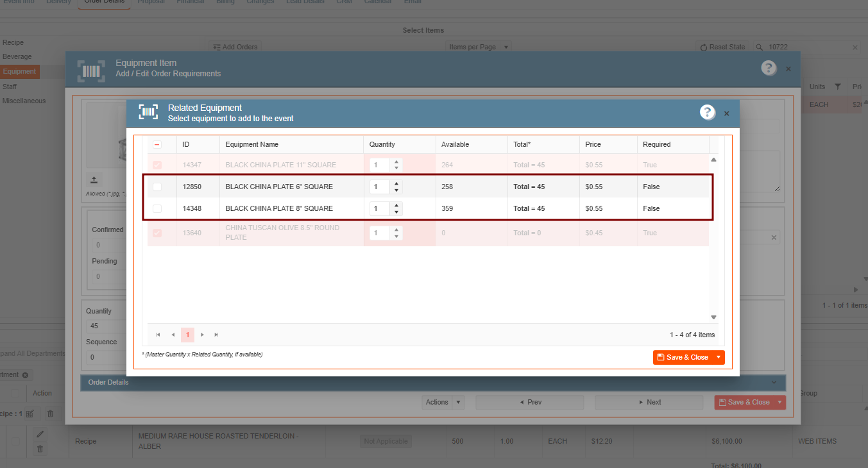Viewport: 868px width, 468px height.
Task: Open help in Related Equipment dialog
Action: pyautogui.click(x=707, y=113)
